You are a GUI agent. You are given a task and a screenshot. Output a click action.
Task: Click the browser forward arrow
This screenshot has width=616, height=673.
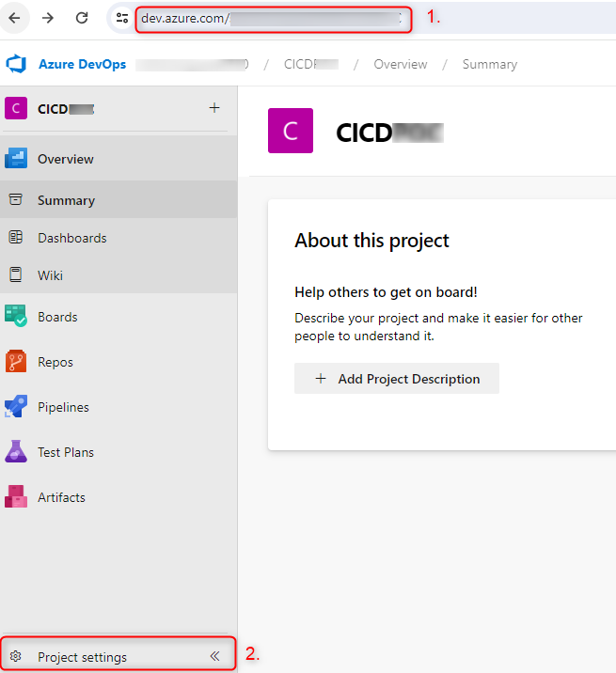point(48,18)
